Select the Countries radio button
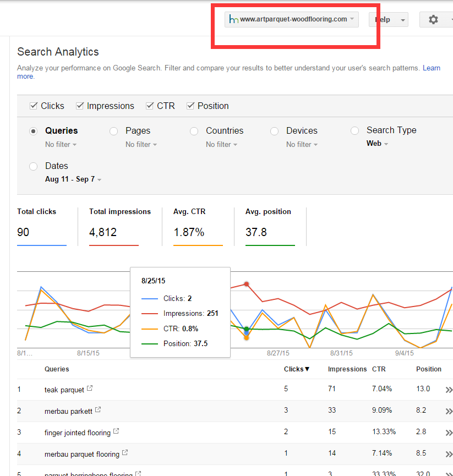 click(x=194, y=131)
